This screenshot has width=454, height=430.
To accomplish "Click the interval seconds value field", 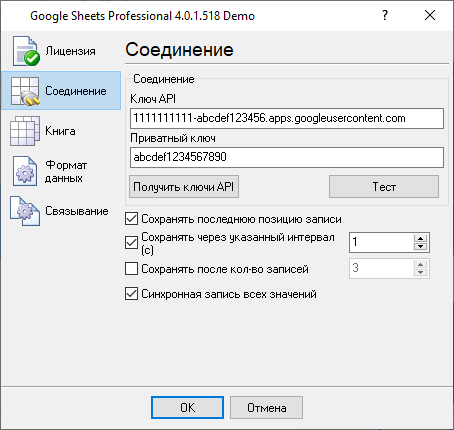I will pyautogui.click(x=381, y=242).
